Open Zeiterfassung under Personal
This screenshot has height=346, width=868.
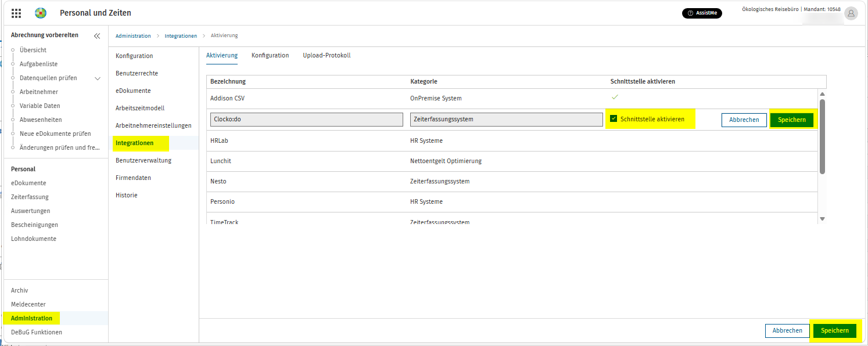(x=30, y=197)
